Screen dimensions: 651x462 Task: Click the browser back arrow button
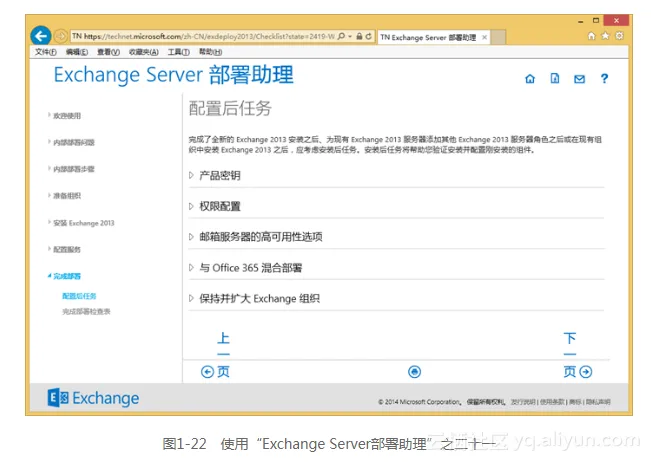[40, 36]
